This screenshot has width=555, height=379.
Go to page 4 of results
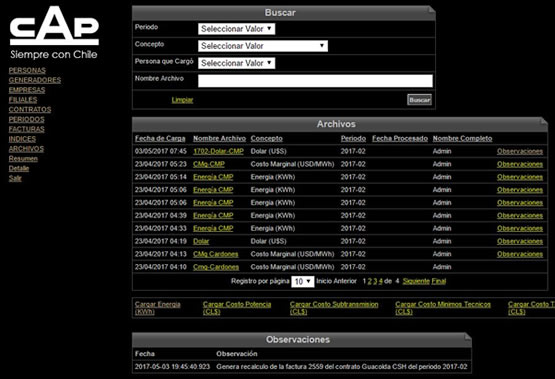(x=381, y=281)
